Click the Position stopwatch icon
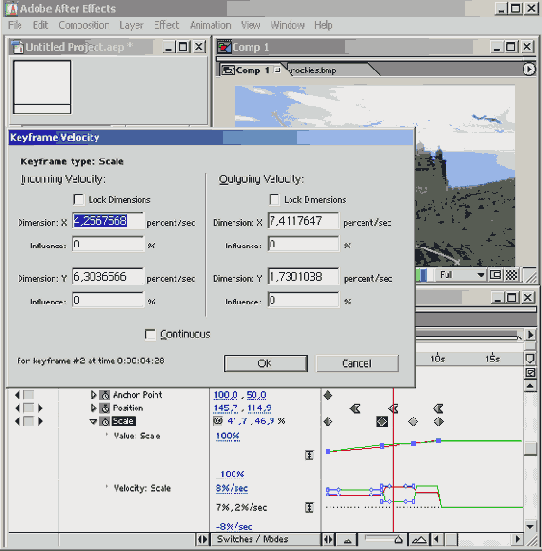Screen dimensions: 542x551 pos(105,408)
